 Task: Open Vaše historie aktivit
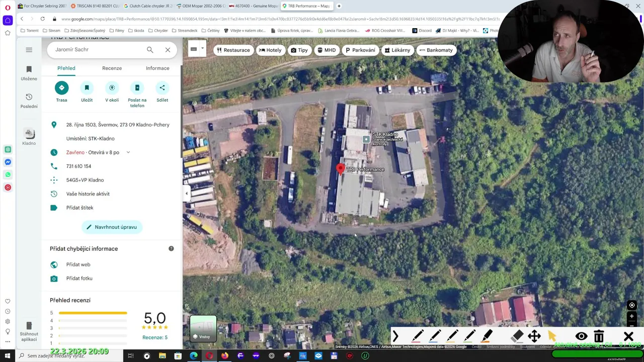click(88, 194)
